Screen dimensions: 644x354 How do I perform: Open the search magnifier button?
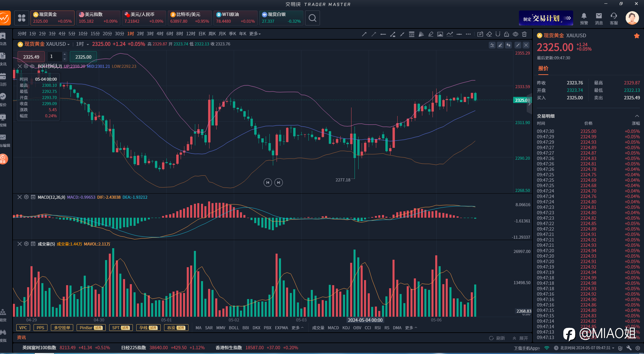click(313, 18)
